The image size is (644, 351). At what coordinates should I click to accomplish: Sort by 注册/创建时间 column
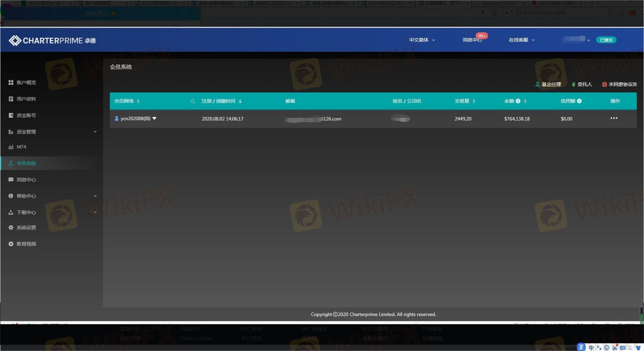click(240, 101)
